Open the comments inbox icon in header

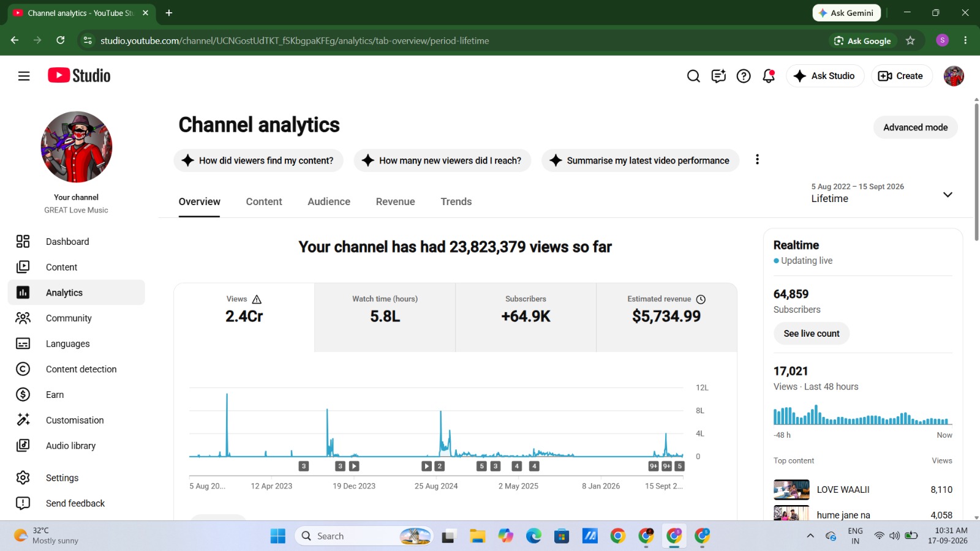coord(718,76)
